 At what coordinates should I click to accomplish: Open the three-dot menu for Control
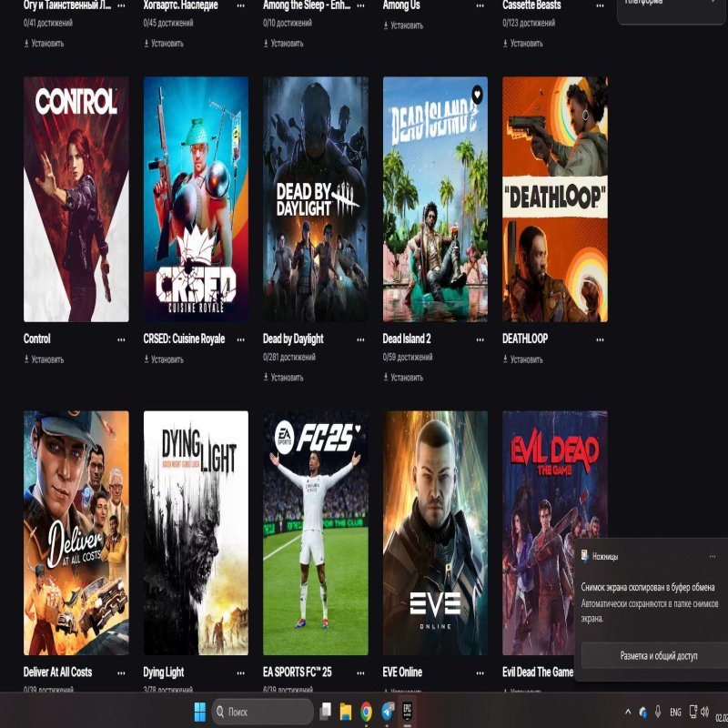pos(121,339)
